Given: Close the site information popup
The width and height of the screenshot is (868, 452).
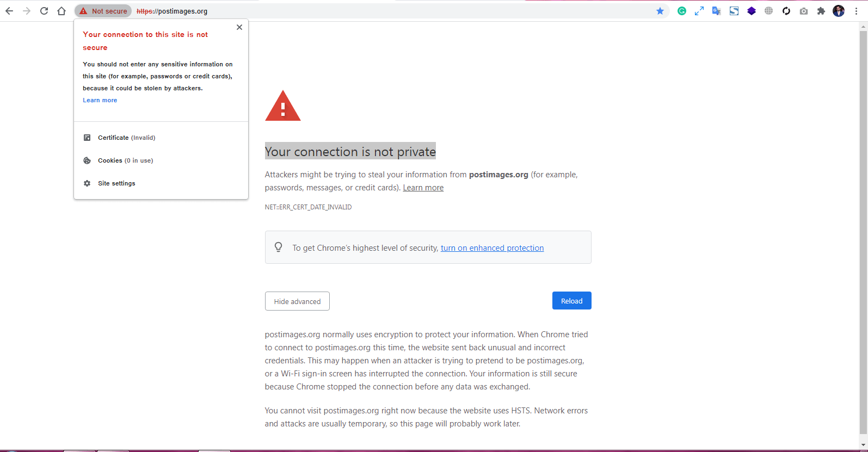Looking at the screenshot, I should pos(239,27).
